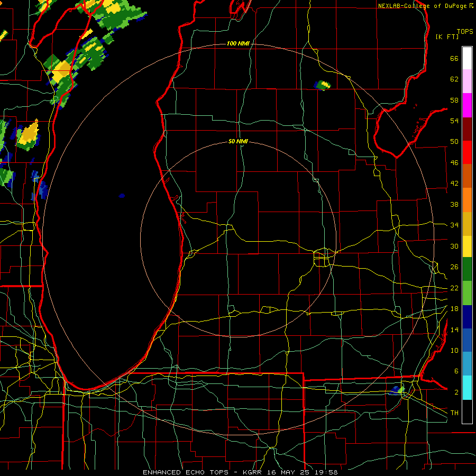Viewport: 476px width, 476px height.
Task: Click the "16 MAY 25 19:58" timestamp
Action: (x=303, y=472)
